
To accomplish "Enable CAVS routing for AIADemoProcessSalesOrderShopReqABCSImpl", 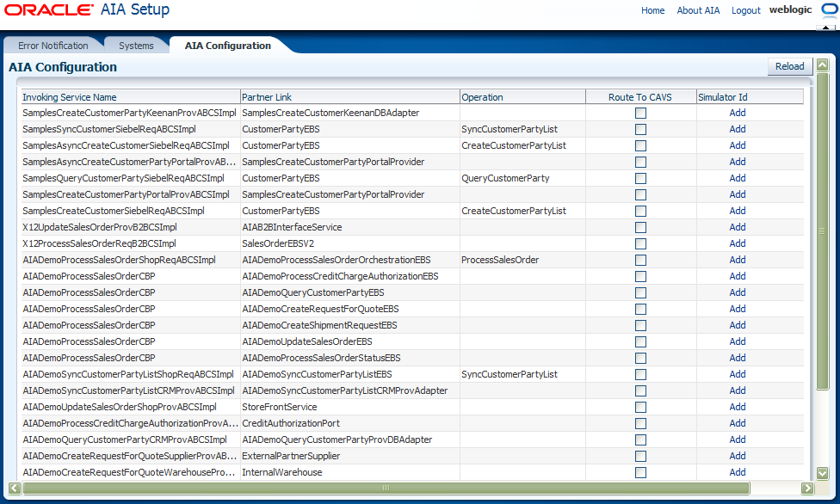I will click(x=640, y=261).
